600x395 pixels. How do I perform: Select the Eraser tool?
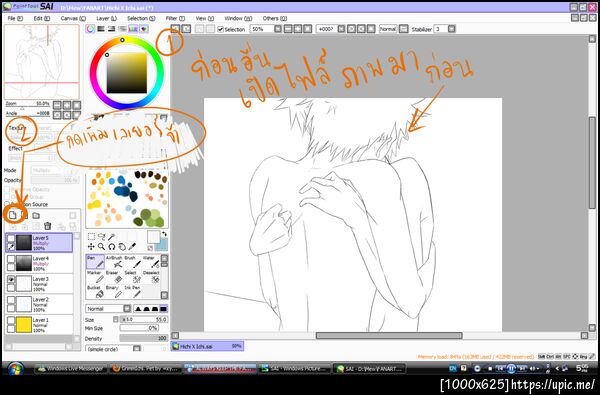coord(114,277)
